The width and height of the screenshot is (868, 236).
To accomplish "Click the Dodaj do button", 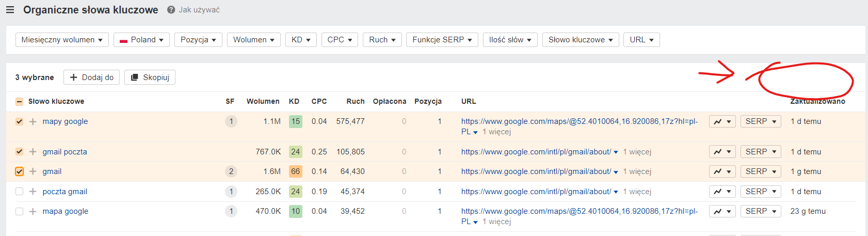I will 92,77.
